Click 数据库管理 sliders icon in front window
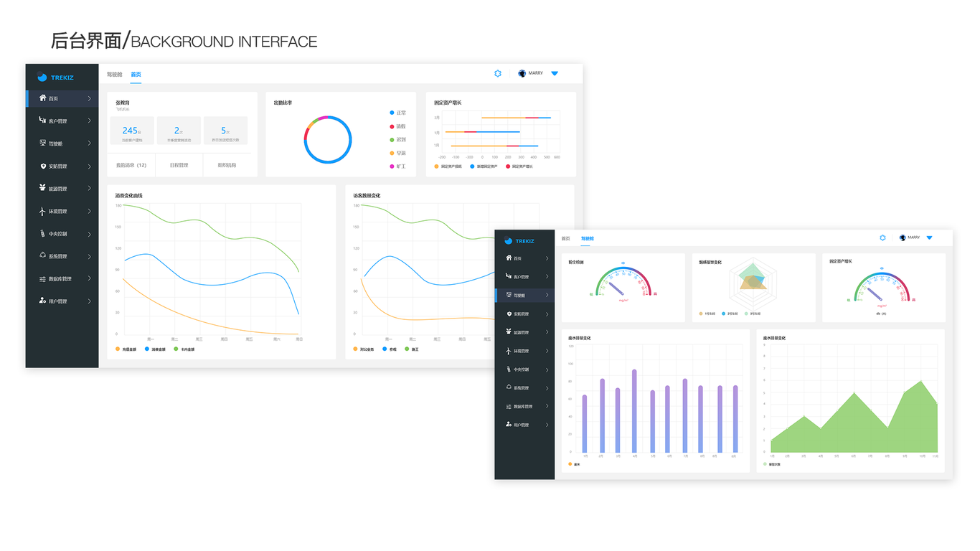Viewport: 980px width, 551px height. coord(509,406)
